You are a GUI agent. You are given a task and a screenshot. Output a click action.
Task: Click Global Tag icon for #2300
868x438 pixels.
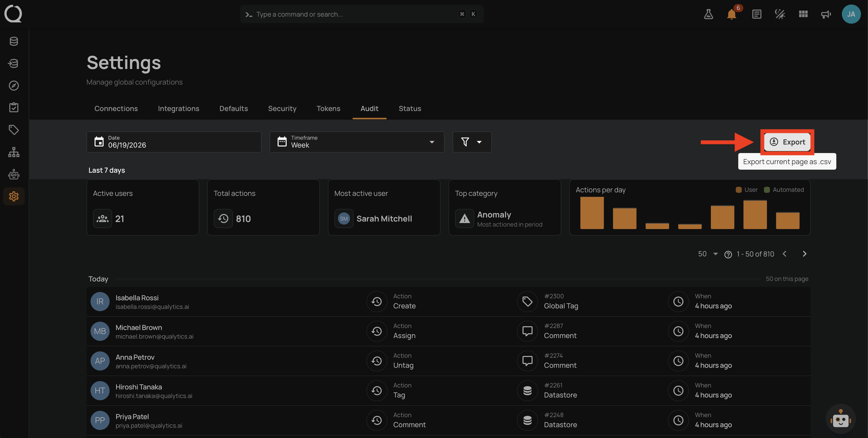[527, 302]
